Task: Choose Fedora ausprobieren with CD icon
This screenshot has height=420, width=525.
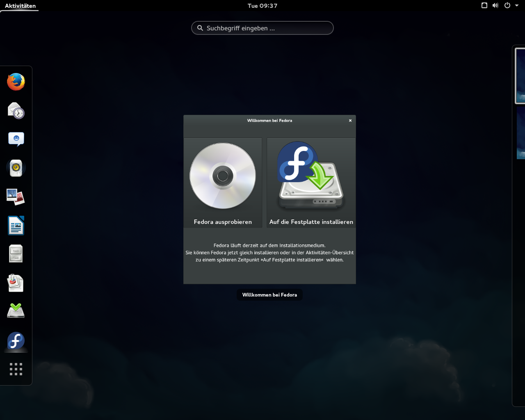Action: (223, 183)
